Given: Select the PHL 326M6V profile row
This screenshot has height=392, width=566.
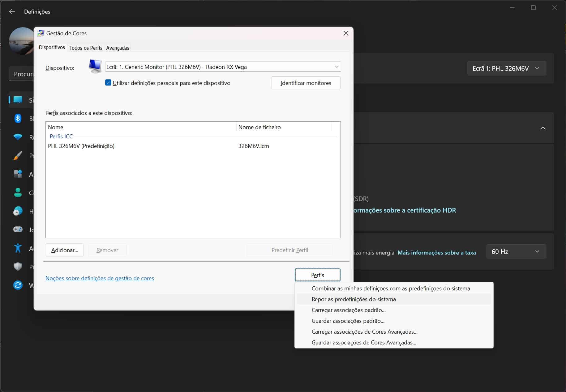Looking at the screenshot, I should coord(81,146).
